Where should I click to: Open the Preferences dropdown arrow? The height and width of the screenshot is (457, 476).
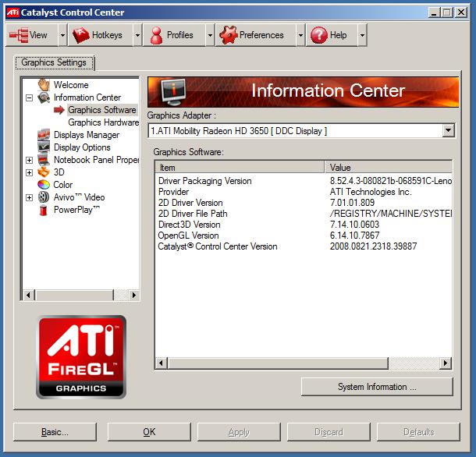pyautogui.click(x=300, y=35)
